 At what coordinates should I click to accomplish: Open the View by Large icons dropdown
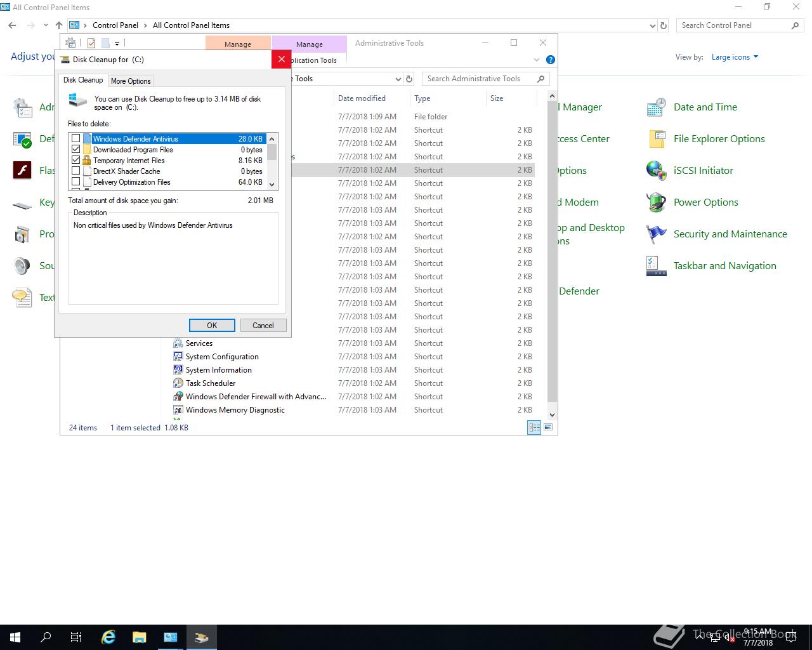click(735, 57)
